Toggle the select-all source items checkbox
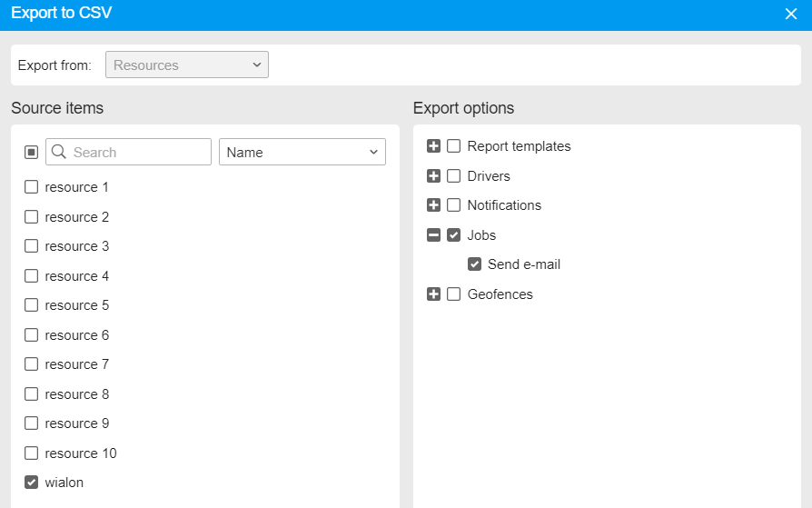Viewport: 812px width, 508px height. click(x=31, y=152)
